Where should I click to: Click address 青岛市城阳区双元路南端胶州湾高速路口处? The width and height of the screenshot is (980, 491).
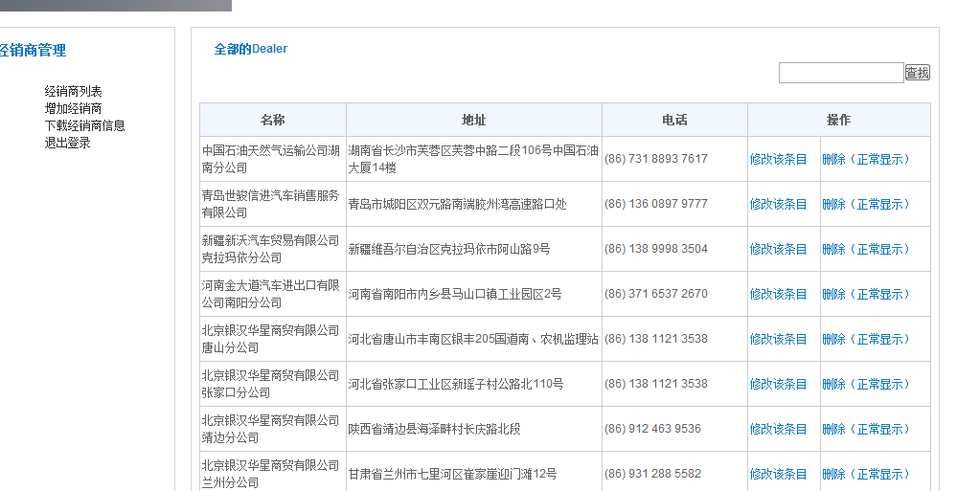458,204
